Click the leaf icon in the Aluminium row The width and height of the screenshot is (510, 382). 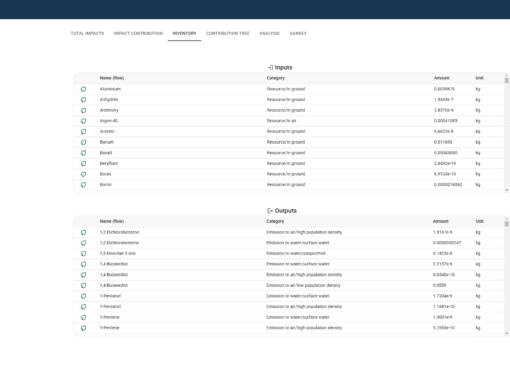[83, 89]
